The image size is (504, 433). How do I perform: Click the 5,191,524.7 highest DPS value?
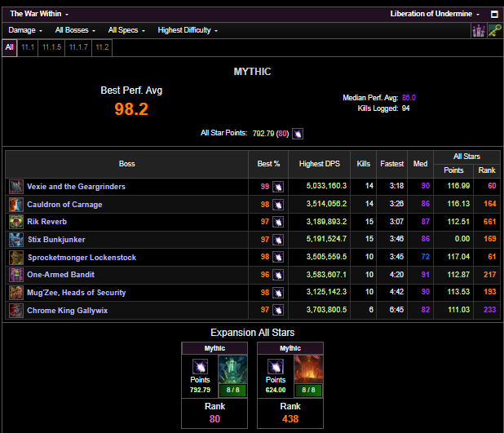click(326, 239)
